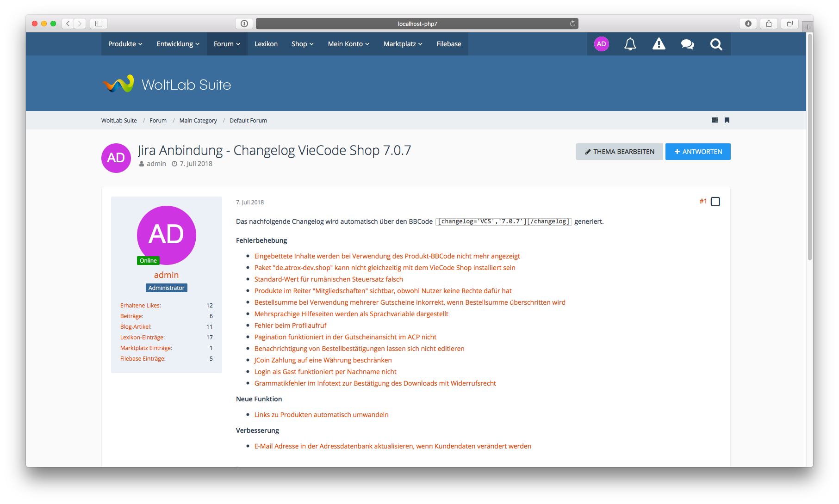The image size is (839, 504).
Task: Click the THEMA BEARBEITEN button
Action: coord(620,152)
